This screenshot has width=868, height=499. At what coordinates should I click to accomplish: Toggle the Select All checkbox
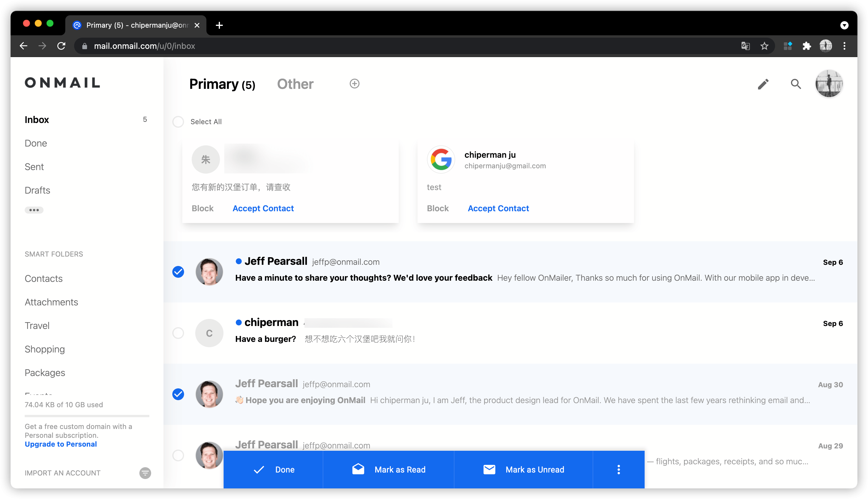click(178, 122)
